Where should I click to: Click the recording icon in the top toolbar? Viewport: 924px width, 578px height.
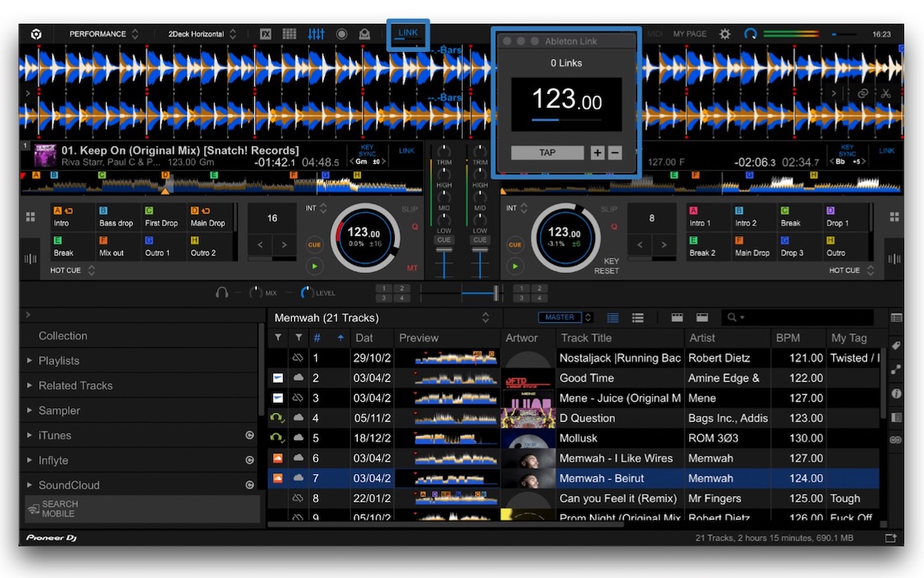click(341, 34)
